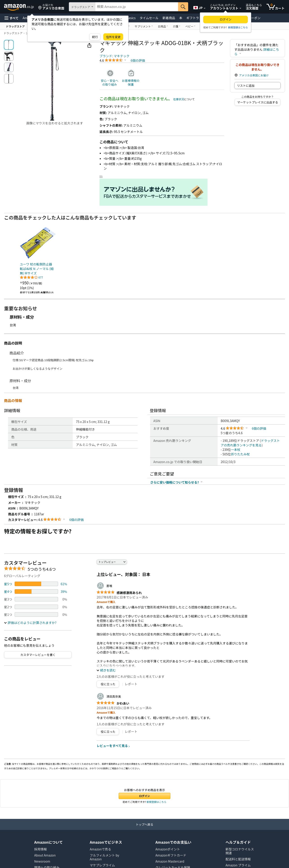Click the yellow ログイン button in popup
The width and height of the screenshot is (289, 868).
click(225, 20)
